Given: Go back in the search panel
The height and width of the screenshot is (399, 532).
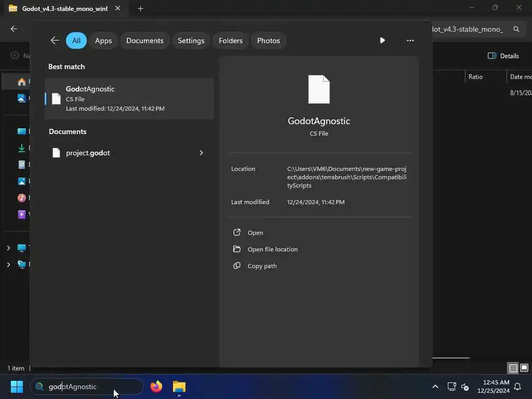Looking at the screenshot, I should 55,41.
